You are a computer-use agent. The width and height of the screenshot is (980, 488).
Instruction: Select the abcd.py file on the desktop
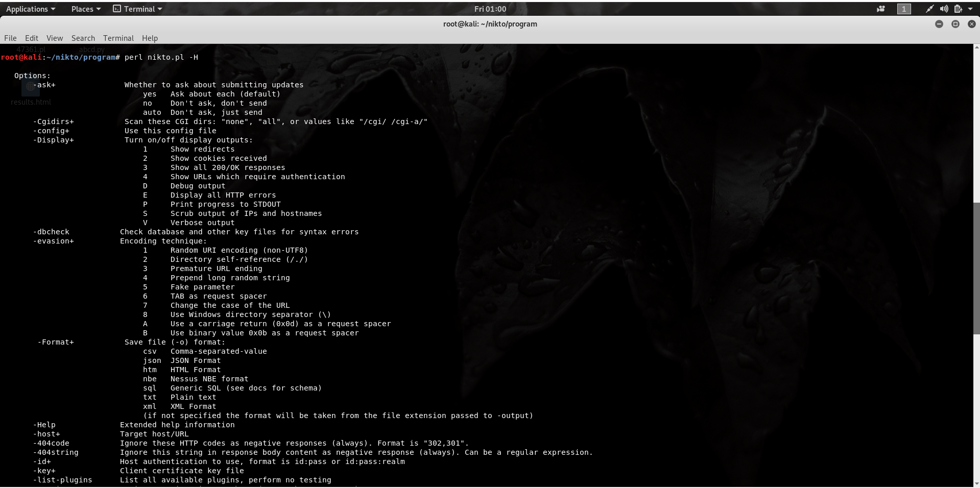(92, 49)
